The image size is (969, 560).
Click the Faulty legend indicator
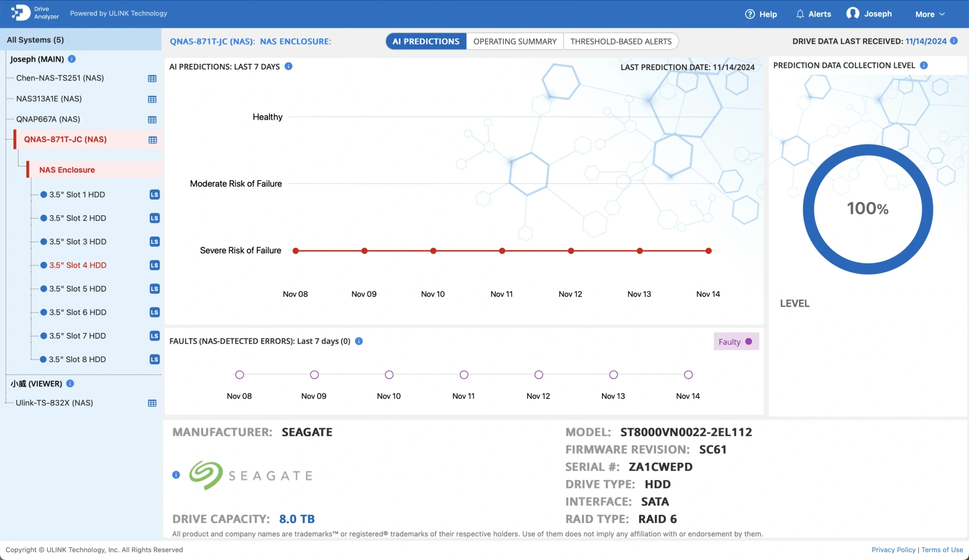(x=735, y=341)
